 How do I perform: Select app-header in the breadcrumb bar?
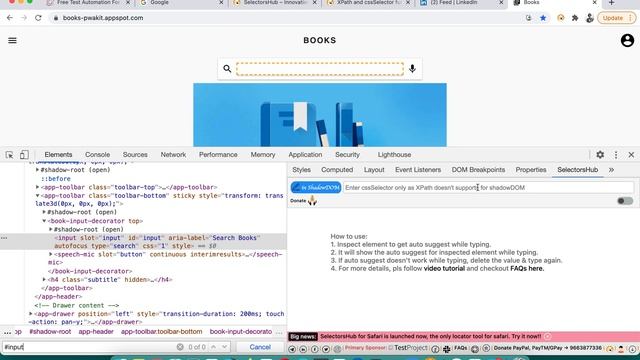(96, 332)
